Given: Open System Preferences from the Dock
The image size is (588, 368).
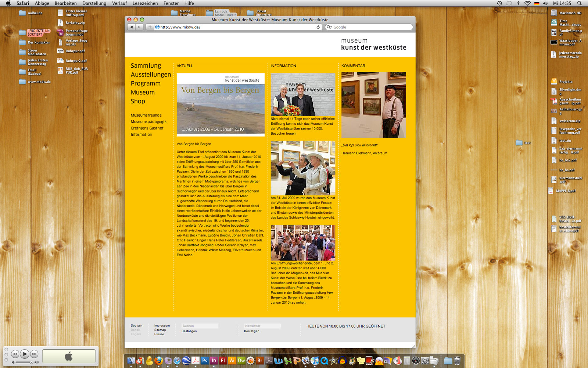Looking at the screenshot, I should pos(425,361).
